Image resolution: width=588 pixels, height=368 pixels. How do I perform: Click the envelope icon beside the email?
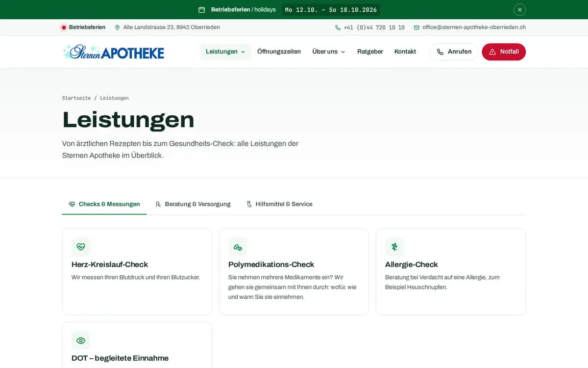[x=416, y=27]
